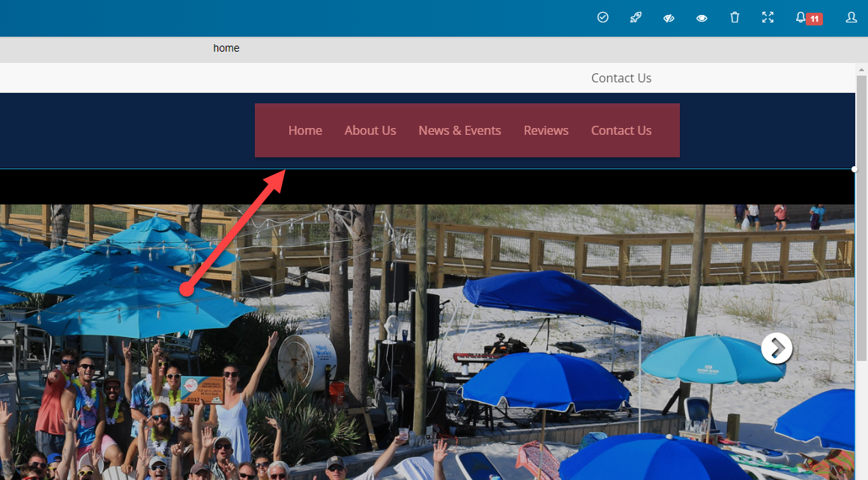Open 'Home' in the red navigation menu
868x480 pixels.
(x=305, y=130)
